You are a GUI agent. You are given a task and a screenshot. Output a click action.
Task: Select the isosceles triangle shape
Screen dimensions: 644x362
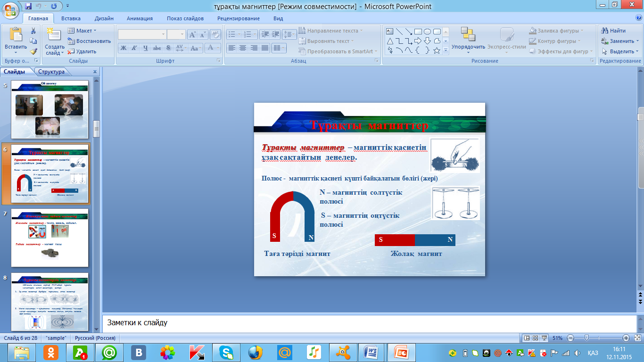pos(390,41)
